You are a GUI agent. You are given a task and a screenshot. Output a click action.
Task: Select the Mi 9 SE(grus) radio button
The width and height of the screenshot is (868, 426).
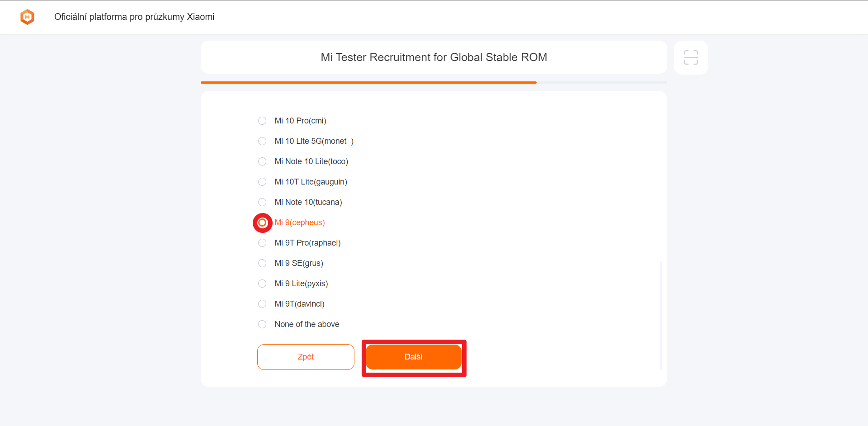[262, 263]
